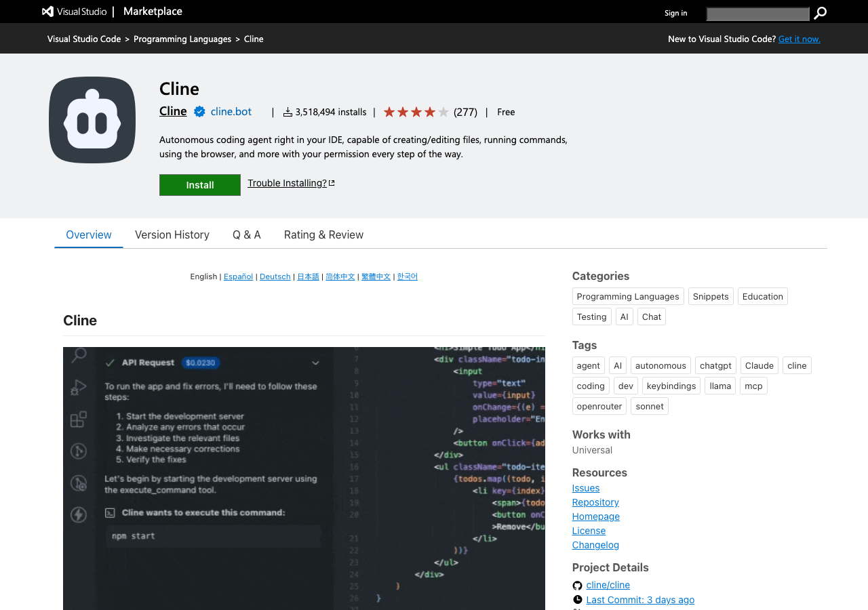This screenshot has width=868, height=610.
Task: Click the clock icon beside Last Commit
Action: tap(577, 600)
